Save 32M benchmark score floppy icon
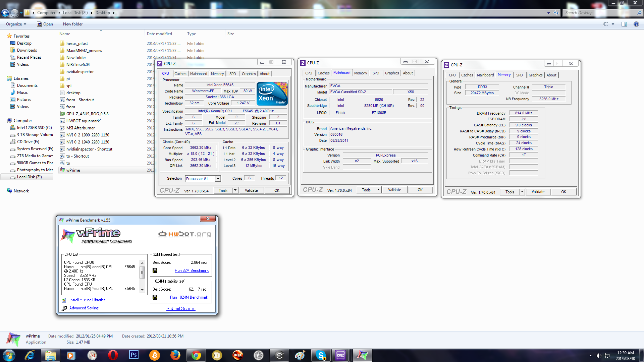 coord(155,270)
